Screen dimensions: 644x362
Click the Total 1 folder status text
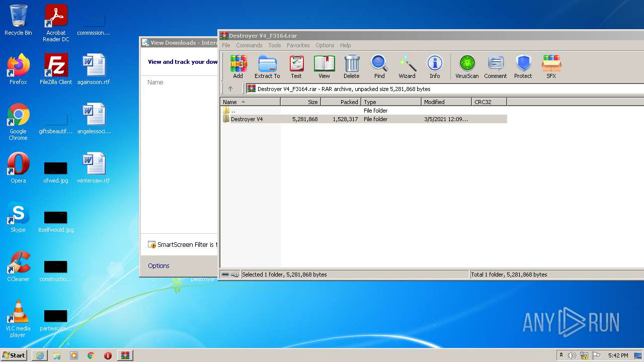coord(509,275)
